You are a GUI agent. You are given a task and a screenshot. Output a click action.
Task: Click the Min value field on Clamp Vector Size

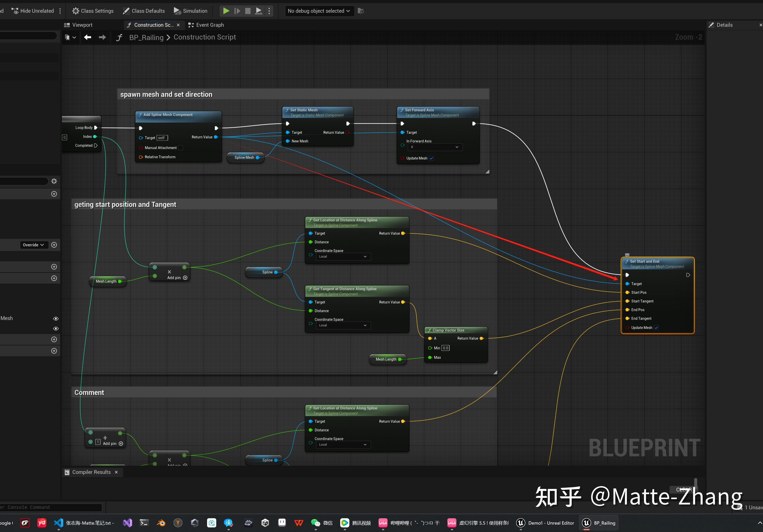[445, 348]
